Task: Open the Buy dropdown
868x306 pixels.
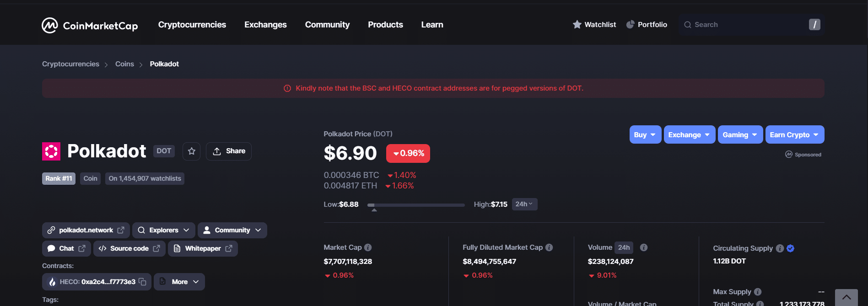Action: tap(645, 134)
